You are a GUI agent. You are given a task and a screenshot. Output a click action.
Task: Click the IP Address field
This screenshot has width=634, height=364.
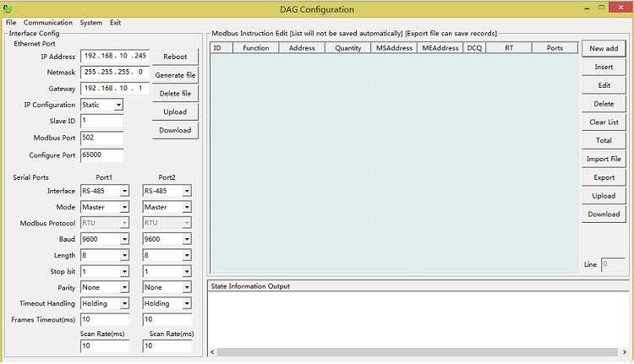(115, 56)
